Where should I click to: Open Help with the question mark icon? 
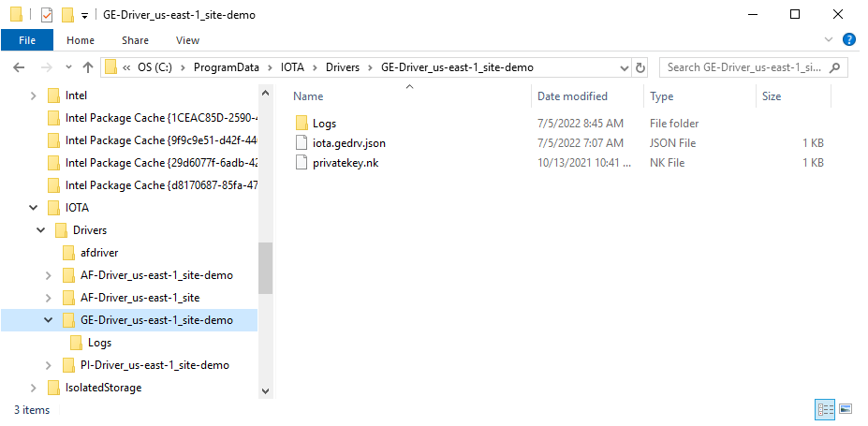point(848,39)
